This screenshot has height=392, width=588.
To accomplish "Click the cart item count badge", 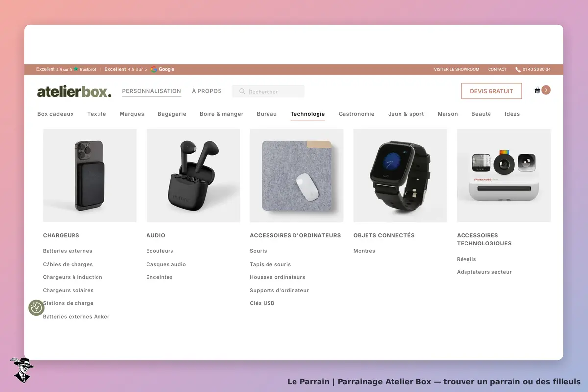I will click(x=546, y=90).
